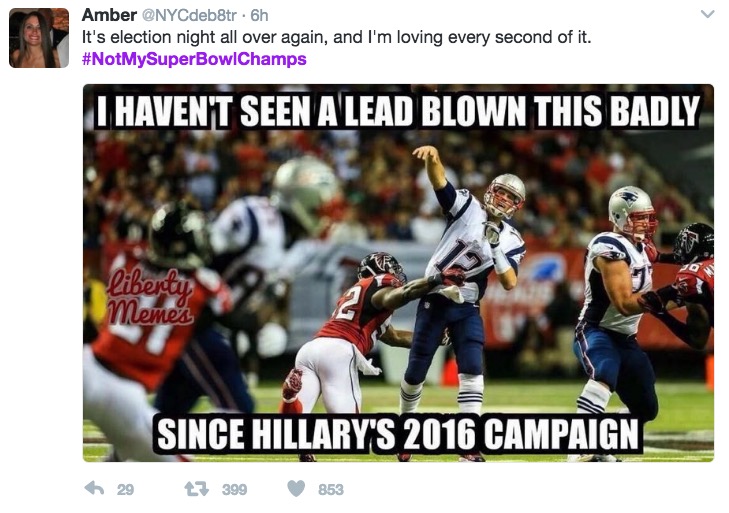Visit the @NYCdeb8tr handle profile

(189, 16)
